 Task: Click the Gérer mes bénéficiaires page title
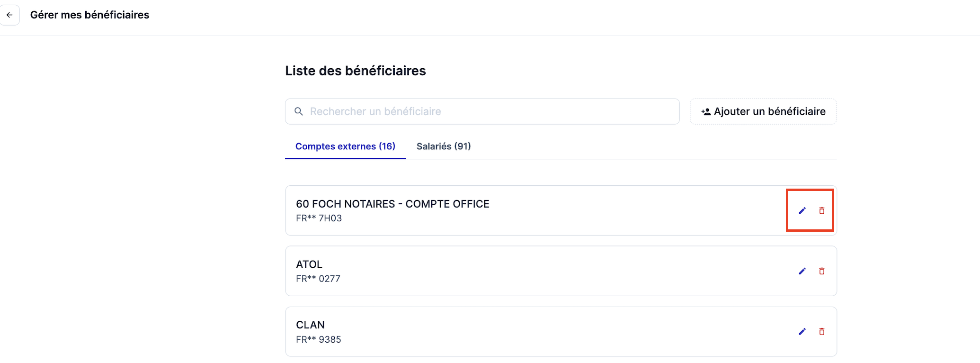(x=89, y=15)
